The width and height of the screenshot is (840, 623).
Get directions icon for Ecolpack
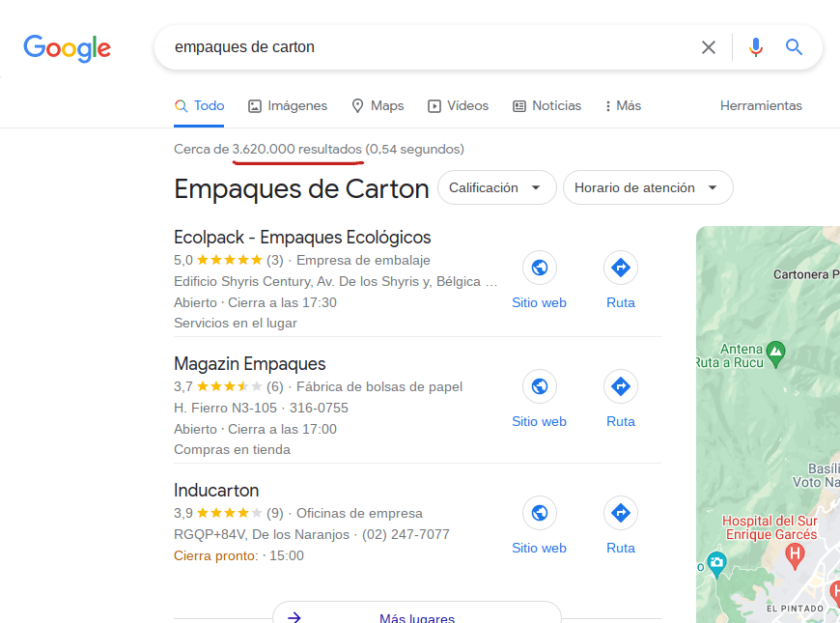pos(621,267)
